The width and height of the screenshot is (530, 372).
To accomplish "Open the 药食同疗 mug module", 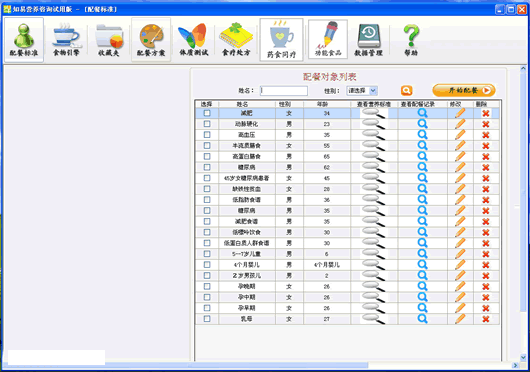I will click(281, 40).
